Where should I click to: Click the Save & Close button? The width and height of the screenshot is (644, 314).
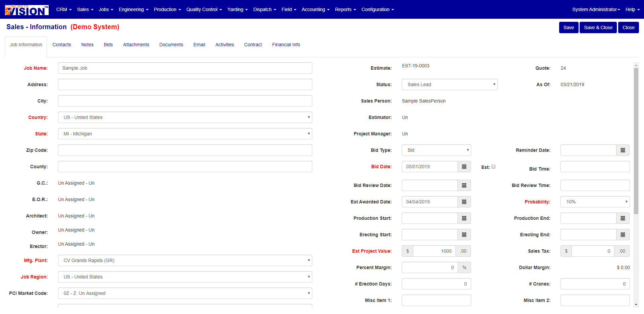598,27
